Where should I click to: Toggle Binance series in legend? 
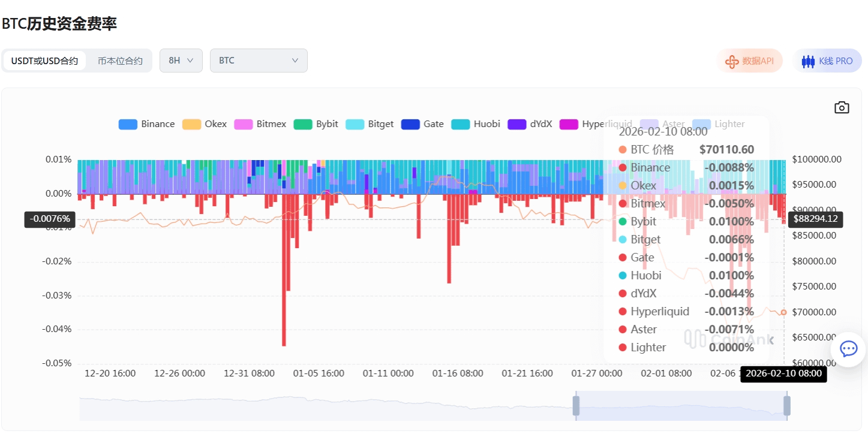click(x=146, y=124)
